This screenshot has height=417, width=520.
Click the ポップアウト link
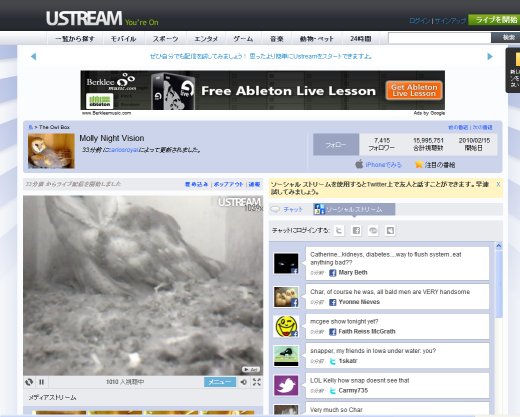[228, 184]
